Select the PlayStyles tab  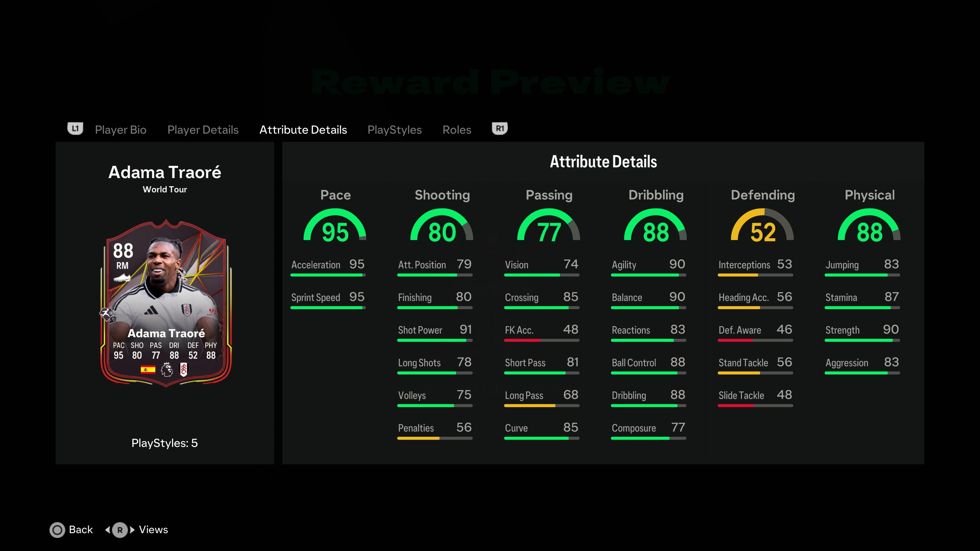(x=394, y=129)
